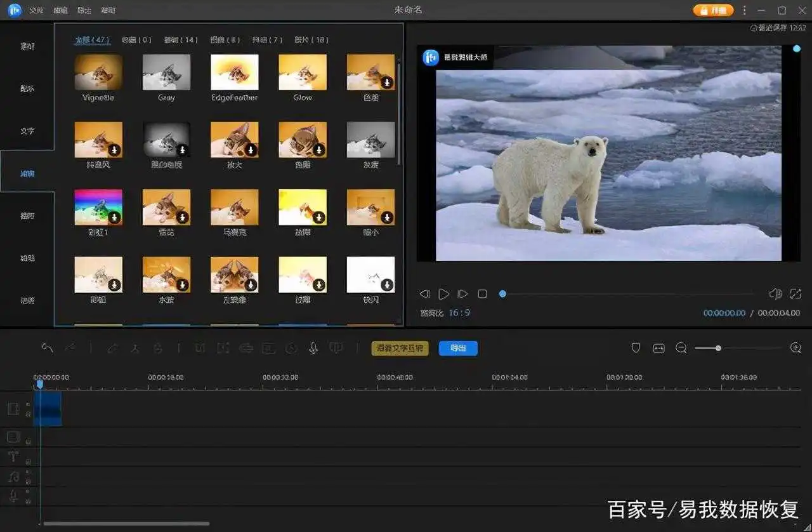
Task: Download the 水波 filter via its arrow icon
Action: coord(182,285)
